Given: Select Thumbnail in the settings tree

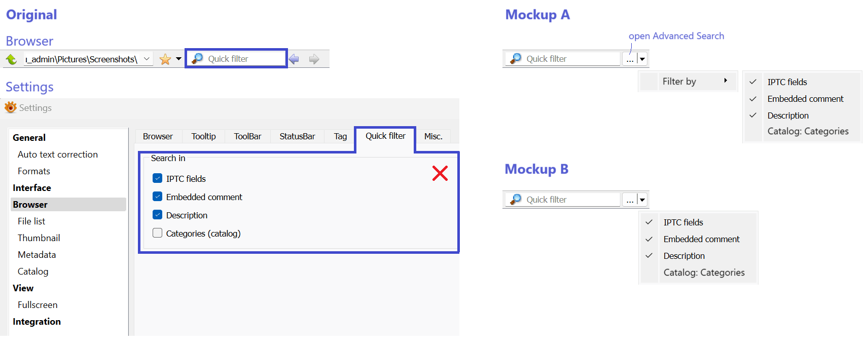Looking at the screenshot, I should (x=39, y=238).
